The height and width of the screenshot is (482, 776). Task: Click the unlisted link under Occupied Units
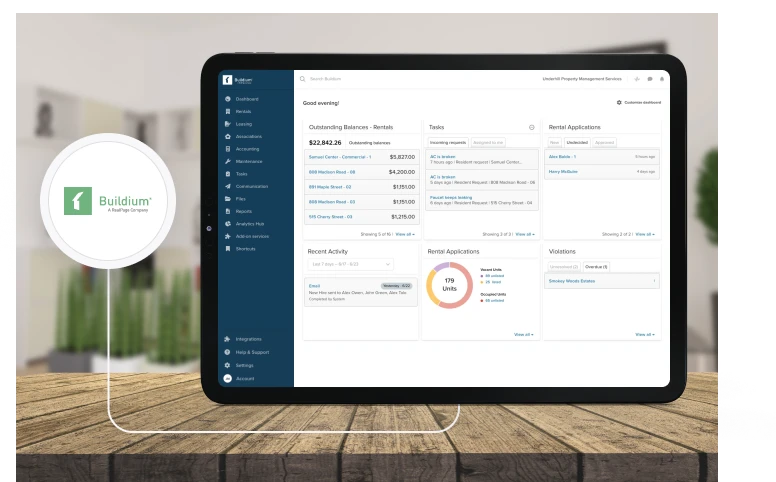494,300
